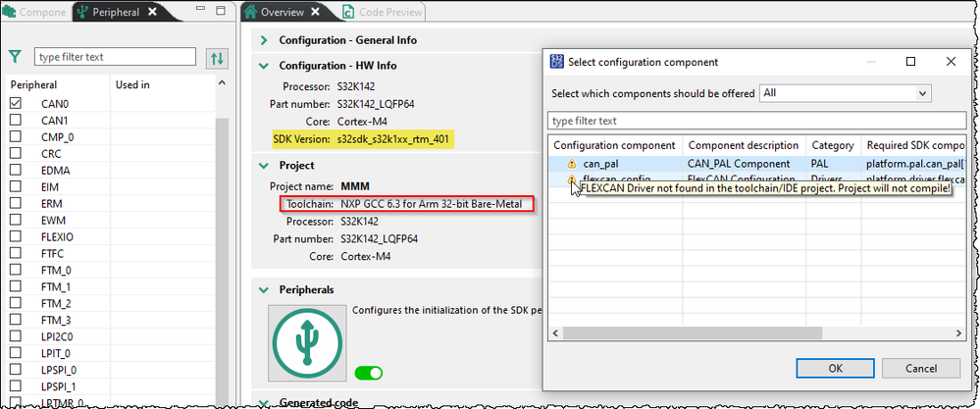980x409 pixels.
Task: Tick the LPSPI_1 checkbox
Action: (16, 386)
